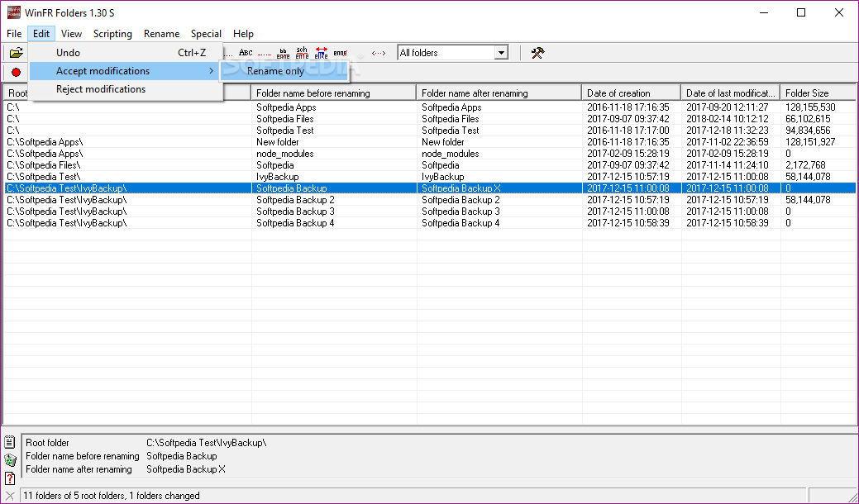859x504 pixels.
Task: Click the 'bb enne' insert characters icon
Action: [284, 53]
